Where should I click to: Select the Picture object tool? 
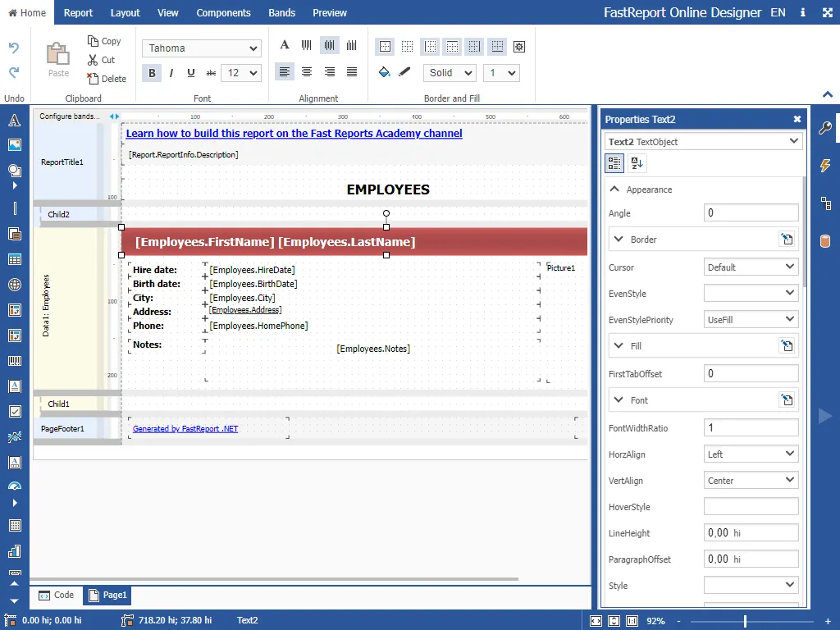15,144
